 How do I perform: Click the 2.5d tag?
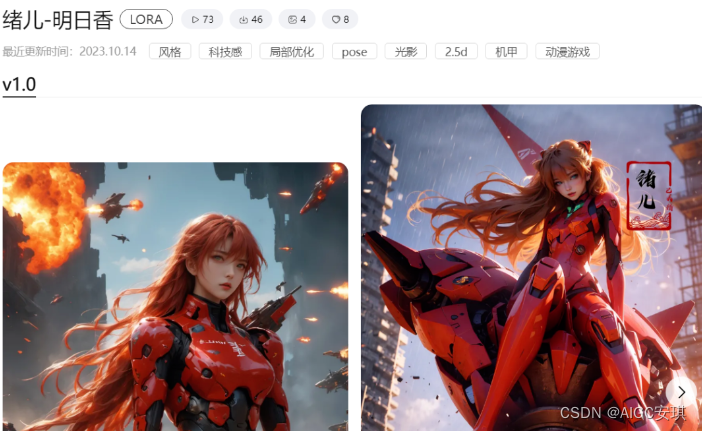[456, 51]
